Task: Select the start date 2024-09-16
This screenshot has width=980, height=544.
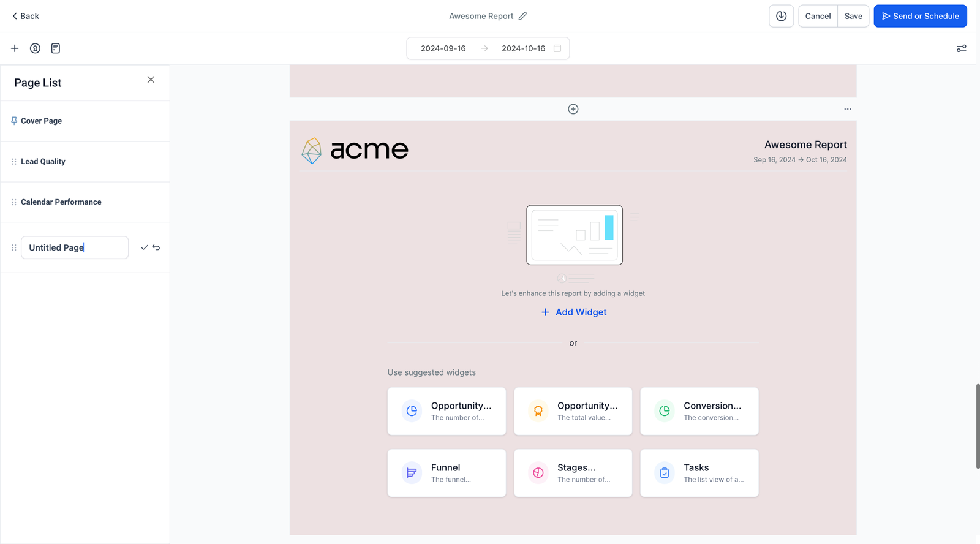Action: (443, 48)
